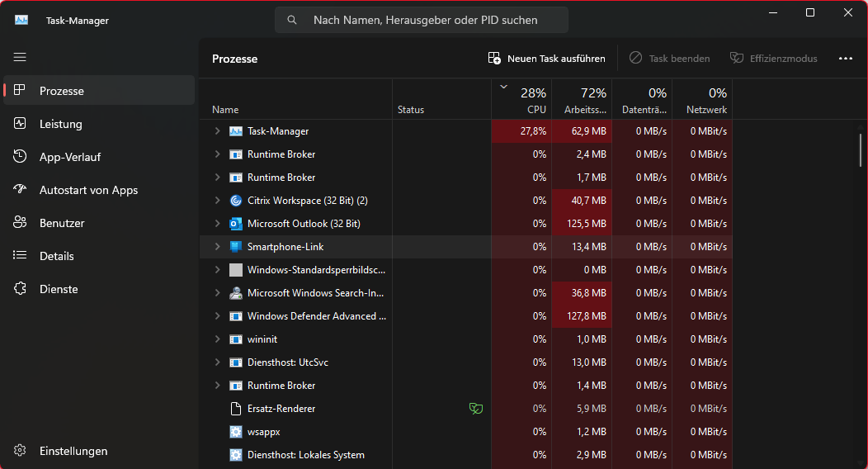This screenshot has width=868, height=469.
Task: Click the hamburger navigation menu icon
Action: tap(20, 57)
